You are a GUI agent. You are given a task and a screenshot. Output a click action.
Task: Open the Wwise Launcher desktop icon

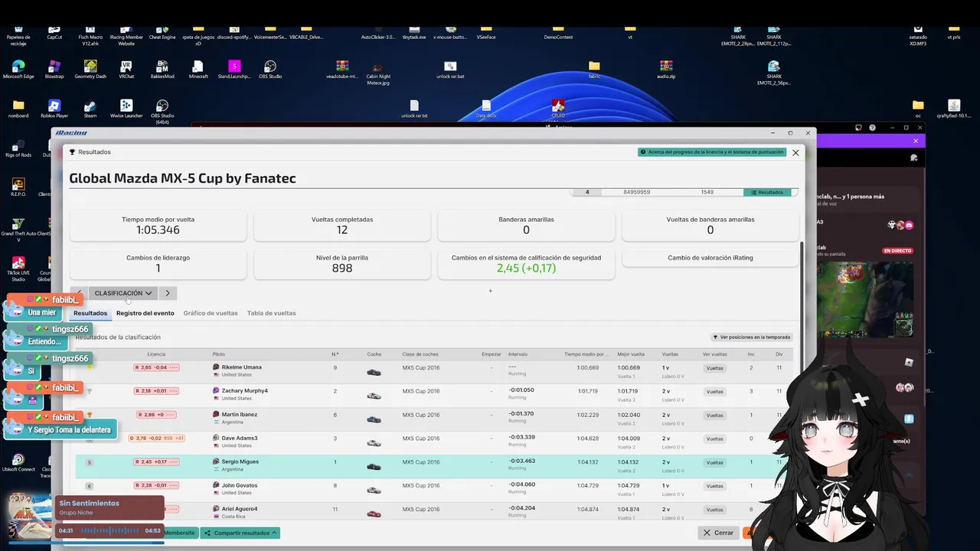point(126,109)
